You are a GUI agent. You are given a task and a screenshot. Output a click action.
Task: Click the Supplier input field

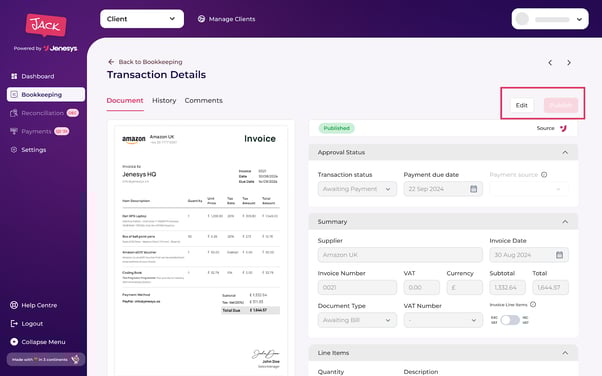click(400, 255)
